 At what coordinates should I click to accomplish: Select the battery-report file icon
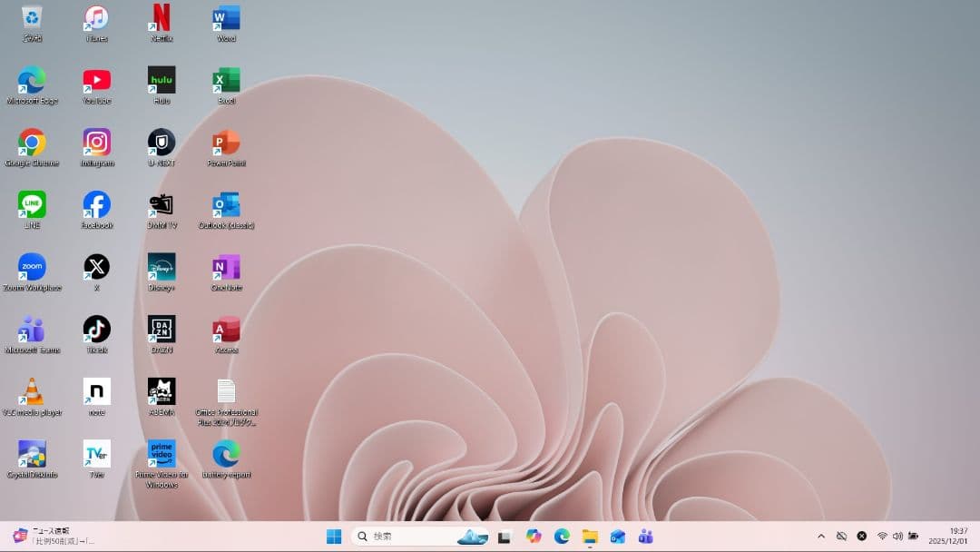226,454
